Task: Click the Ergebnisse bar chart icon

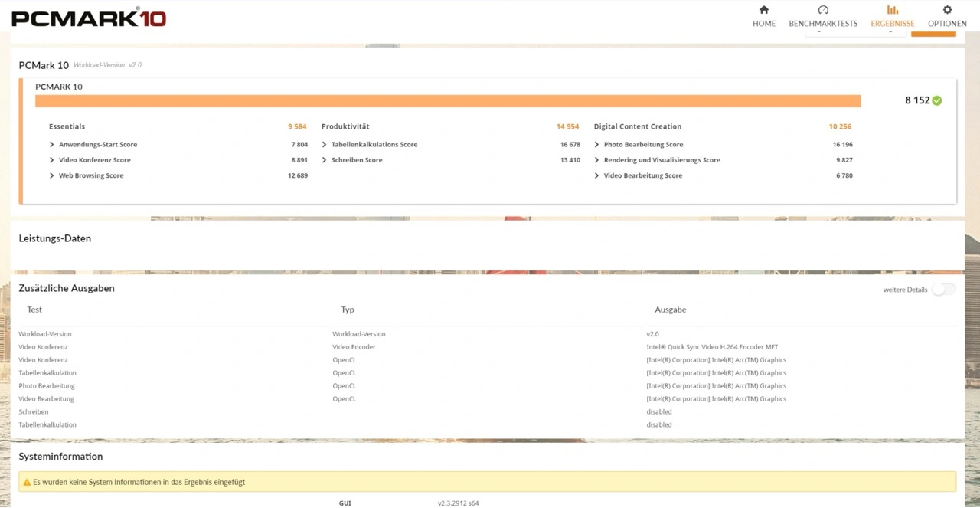Action: tap(892, 10)
